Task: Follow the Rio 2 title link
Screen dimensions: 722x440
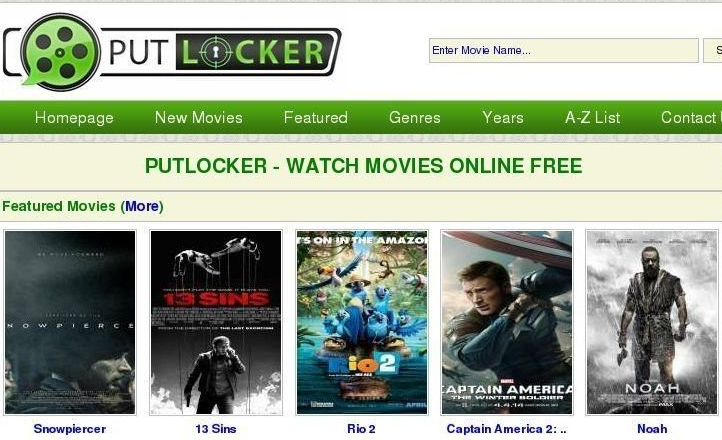Action: (361, 429)
